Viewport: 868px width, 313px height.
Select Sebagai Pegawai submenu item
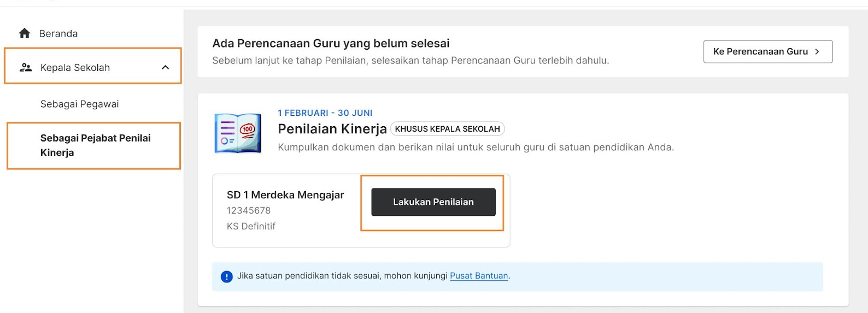(x=79, y=104)
